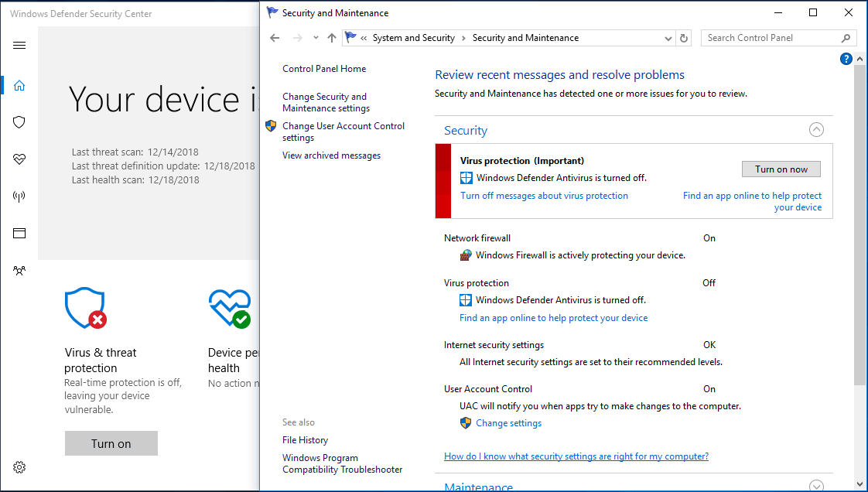Open the hamburger menu in Defender
Screen dimensions: 868x492
(x=19, y=45)
